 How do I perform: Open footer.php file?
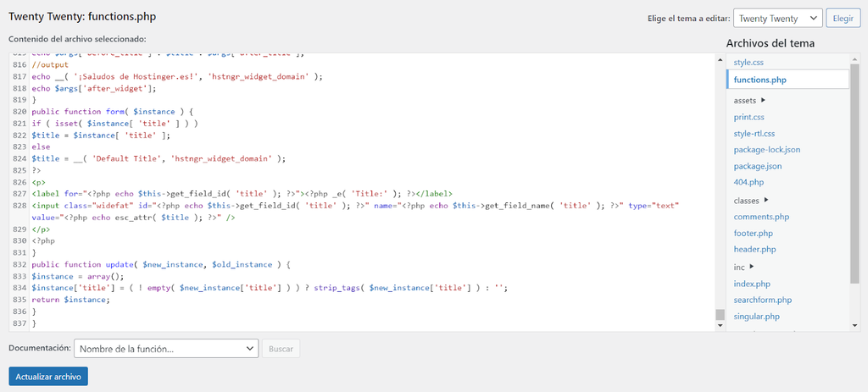tap(753, 233)
